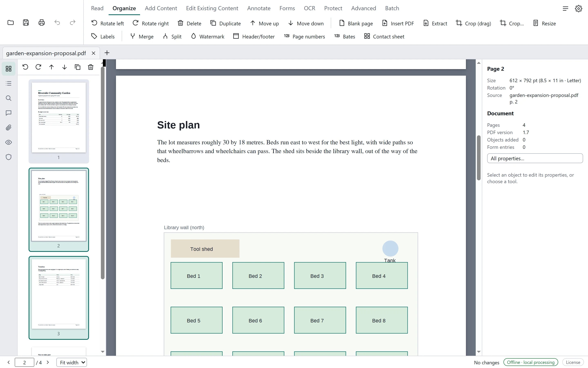Viewport: 588px width, 368px height.
Task: Show the page thumbnails panel icon
Action: click(9, 69)
